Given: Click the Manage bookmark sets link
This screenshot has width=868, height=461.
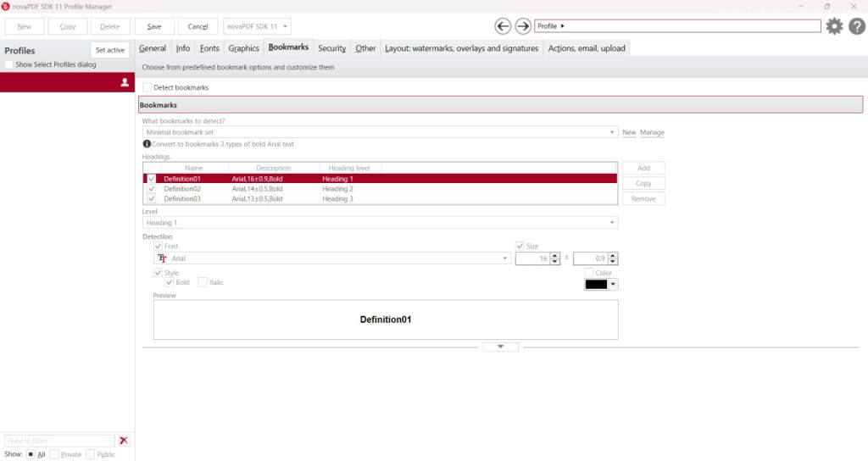Looking at the screenshot, I should [x=652, y=132].
